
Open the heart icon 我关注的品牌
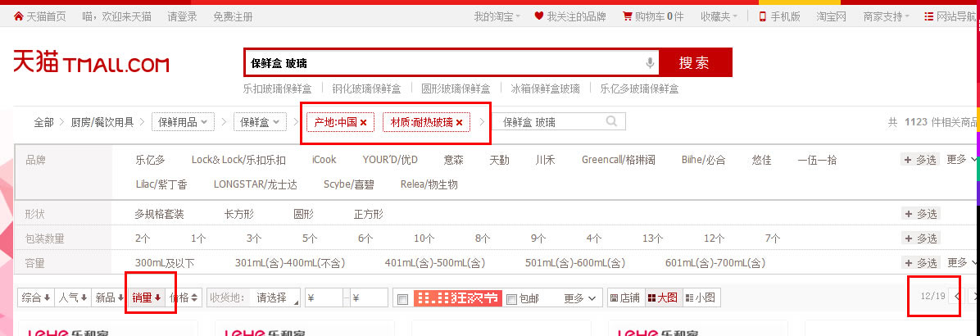pos(570,17)
